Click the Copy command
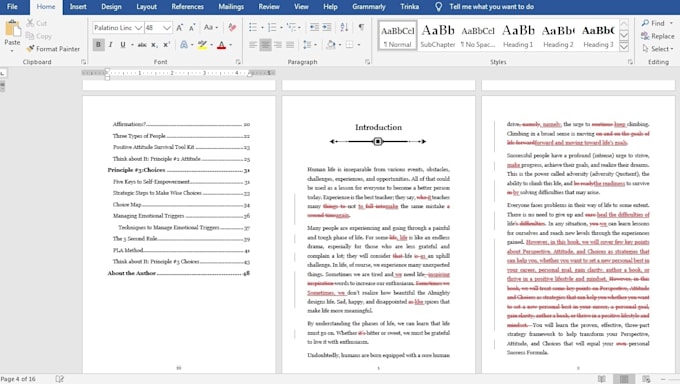Viewport: 680px width, 384px height. pyautogui.click(x=39, y=36)
